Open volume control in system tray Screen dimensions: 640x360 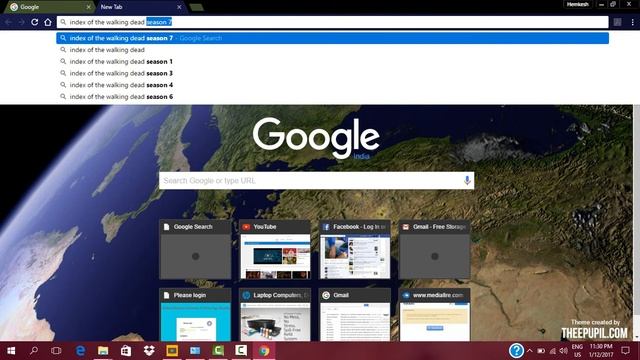pyautogui.click(x=564, y=351)
